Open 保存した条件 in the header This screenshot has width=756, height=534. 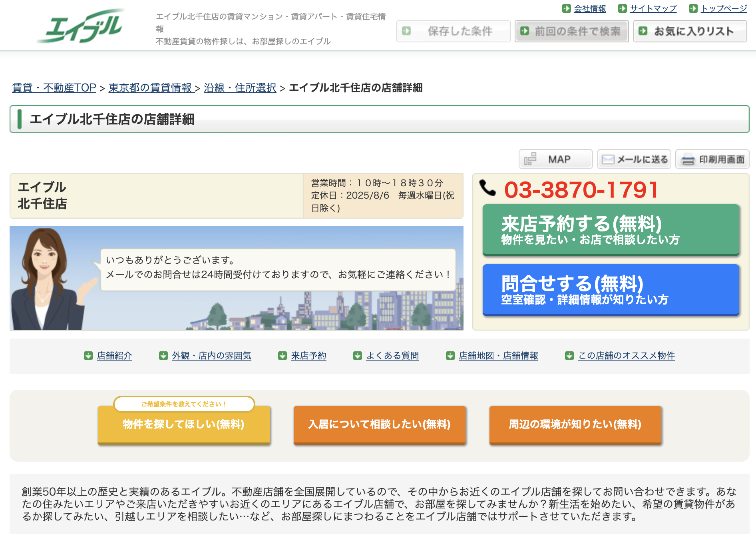pyautogui.click(x=453, y=31)
